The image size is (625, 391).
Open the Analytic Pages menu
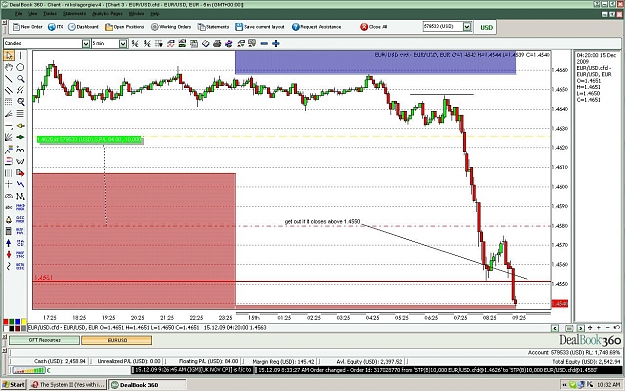(x=107, y=14)
